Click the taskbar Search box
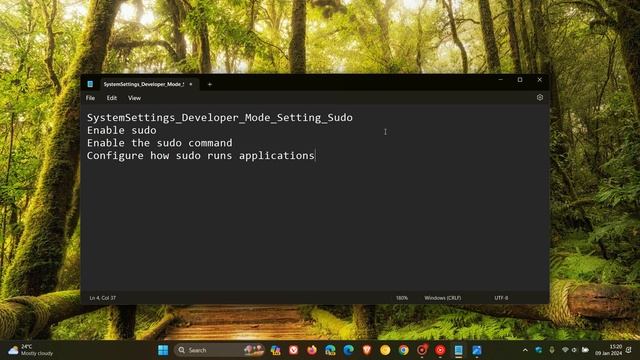This screenshot has width=640, height=360. coord(219,350)
